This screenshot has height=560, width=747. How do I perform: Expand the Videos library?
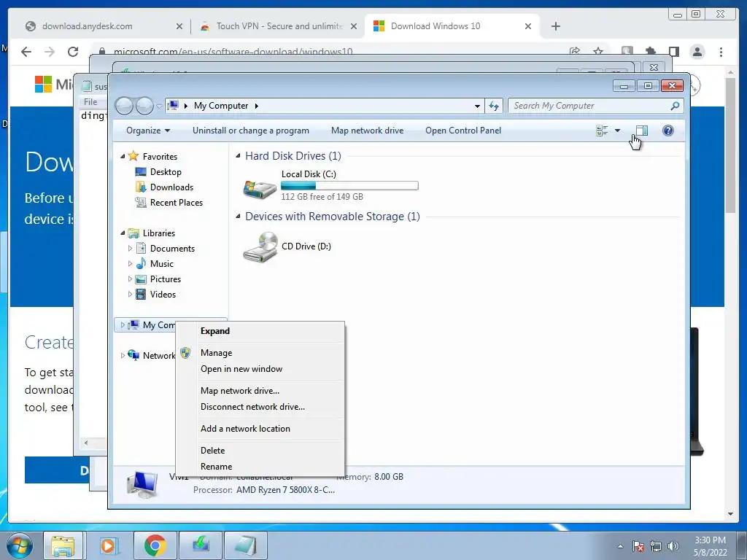130,294
